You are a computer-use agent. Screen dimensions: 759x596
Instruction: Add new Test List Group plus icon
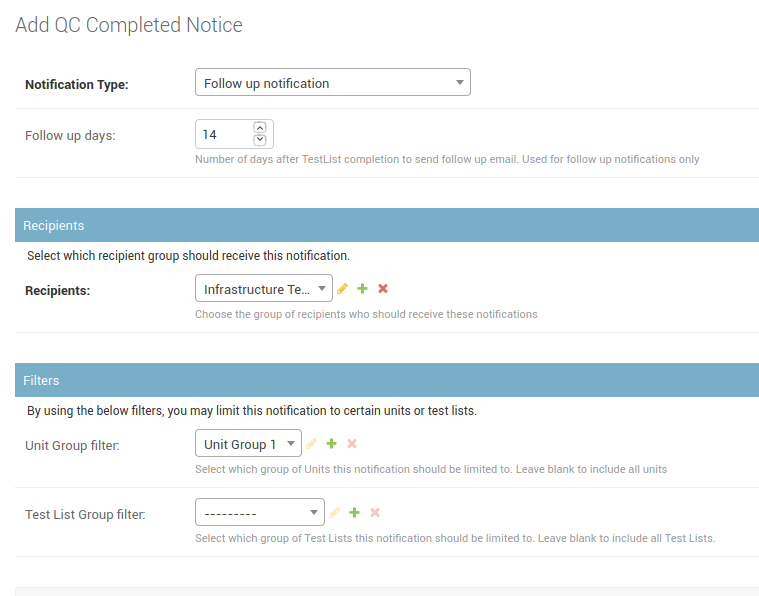coord(354,512)
